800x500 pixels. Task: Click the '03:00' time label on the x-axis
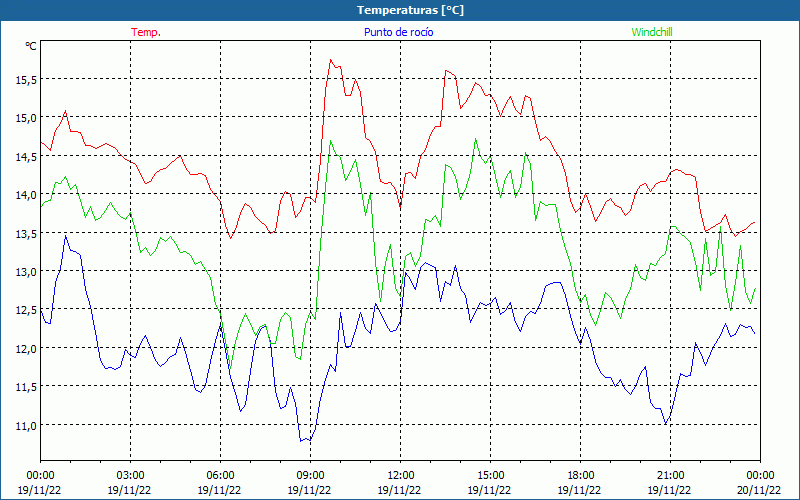click(130, 476)
